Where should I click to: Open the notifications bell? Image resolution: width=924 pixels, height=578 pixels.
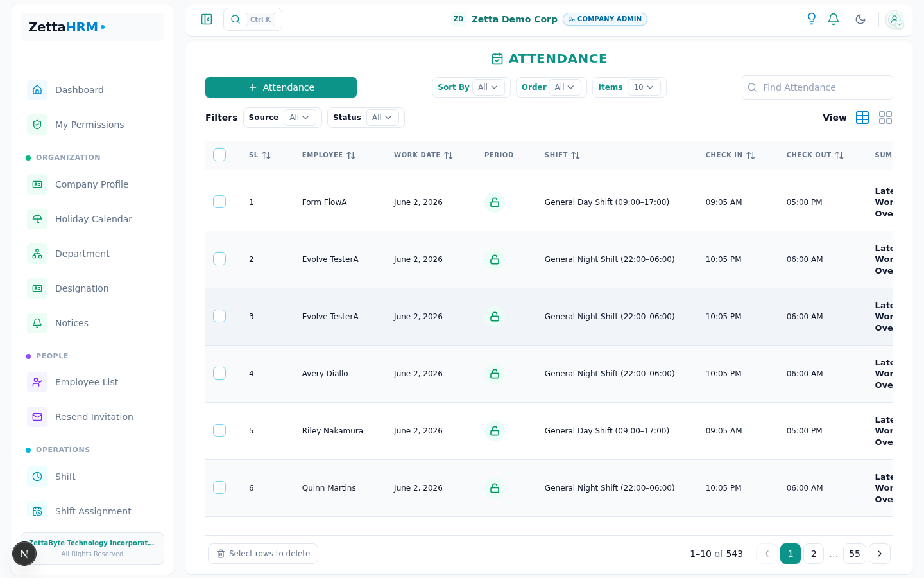[834, 19]
